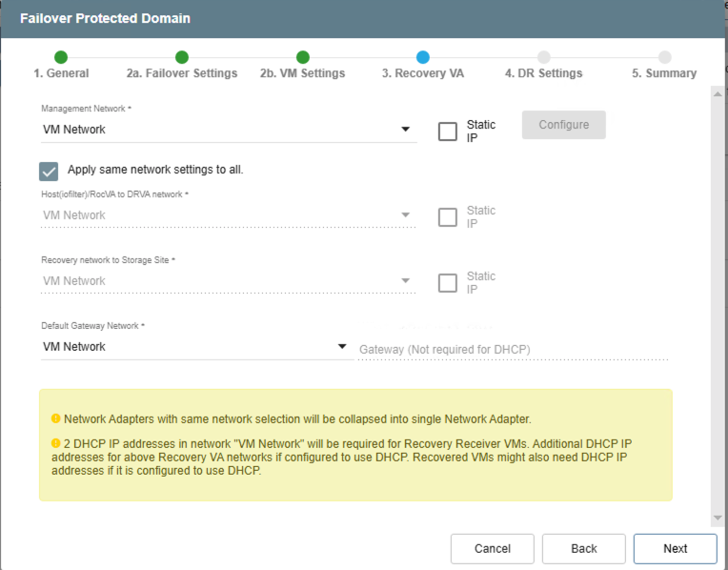Switch to the 5. Summary step label

pyautogui.click(x=664, y=73)
